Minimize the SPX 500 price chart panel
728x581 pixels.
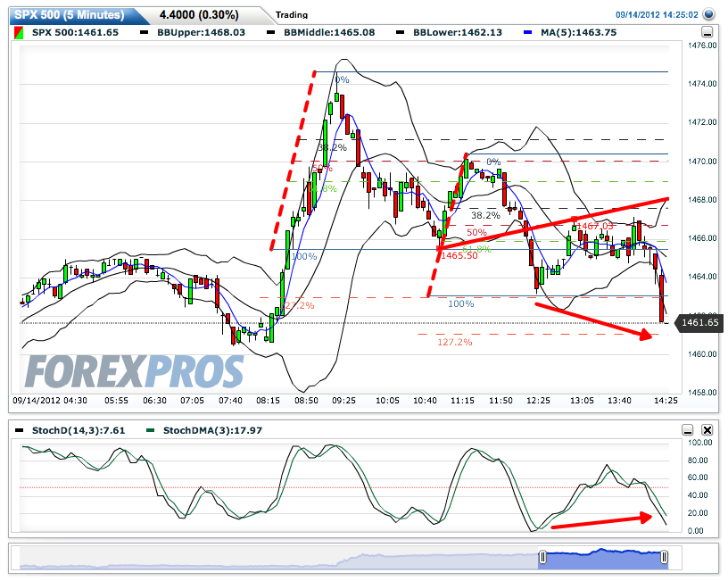(707, 32)
